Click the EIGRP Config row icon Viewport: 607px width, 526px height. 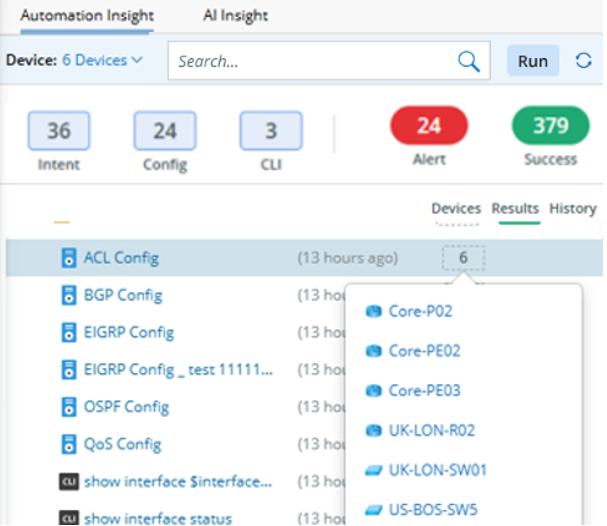69,332
